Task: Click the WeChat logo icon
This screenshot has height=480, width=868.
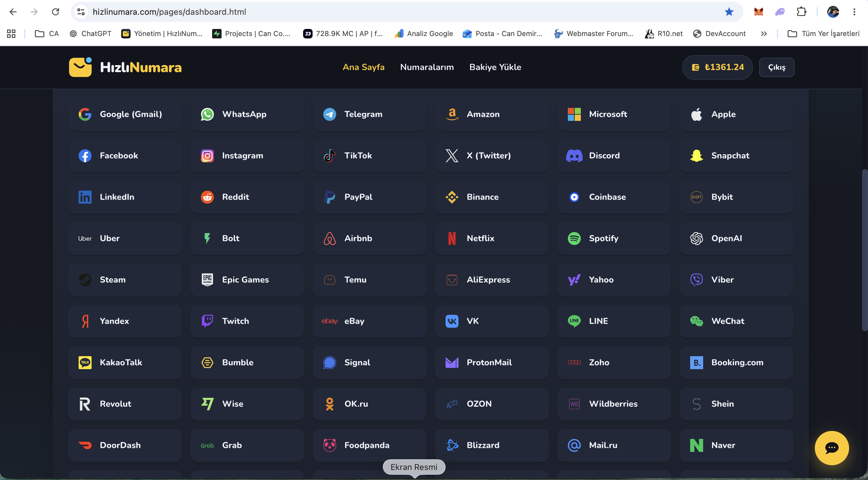Action: [696, 321]
